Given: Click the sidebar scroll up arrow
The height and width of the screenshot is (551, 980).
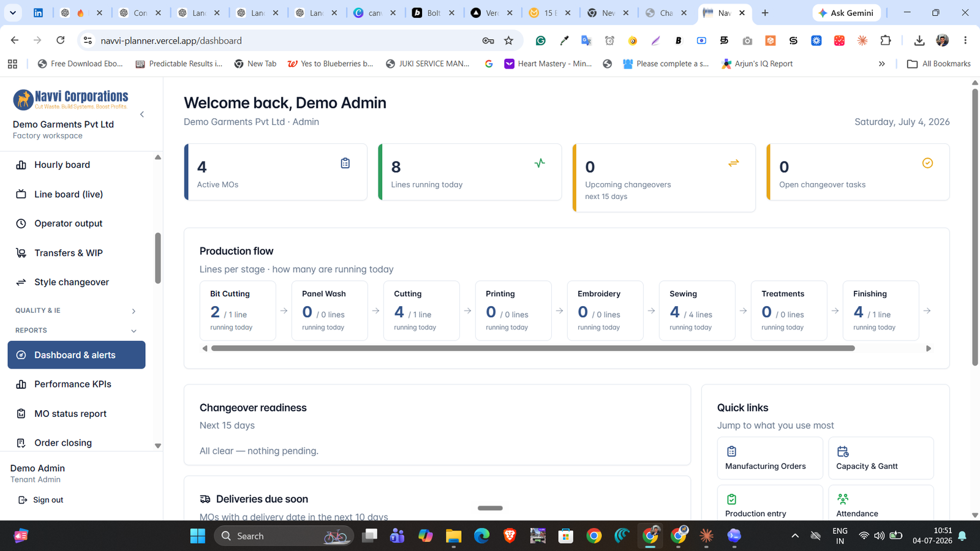Looking at the screenshot, I should tap(158, 157).
